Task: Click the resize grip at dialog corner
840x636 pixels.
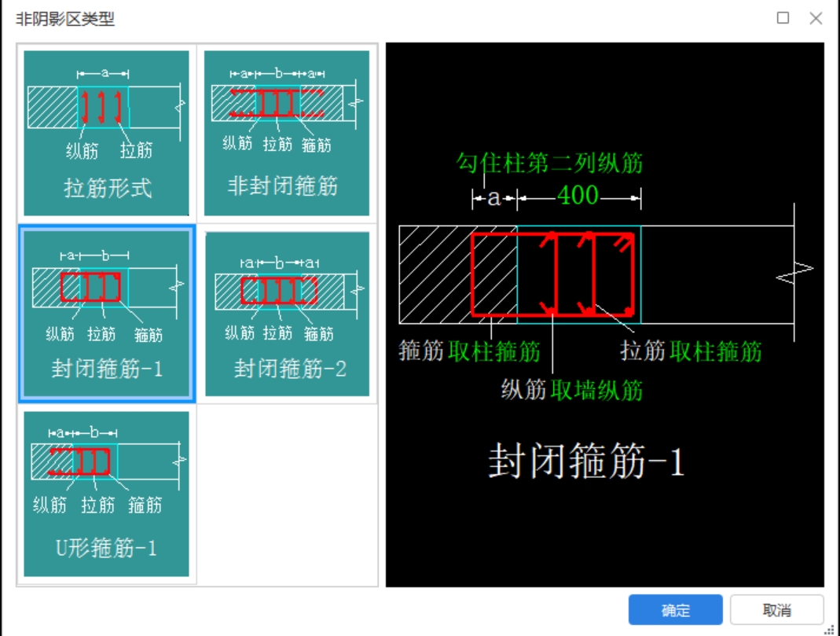Action: pos(829,630)
